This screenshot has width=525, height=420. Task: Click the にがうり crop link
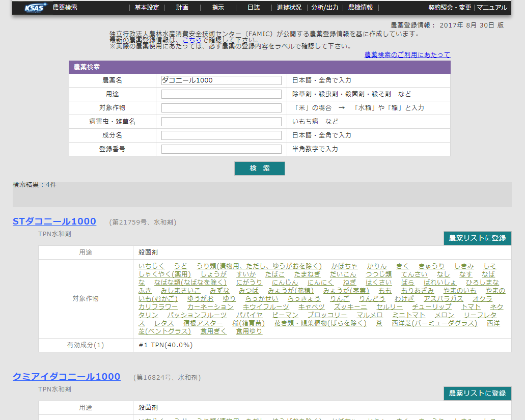tap(249, 283)
